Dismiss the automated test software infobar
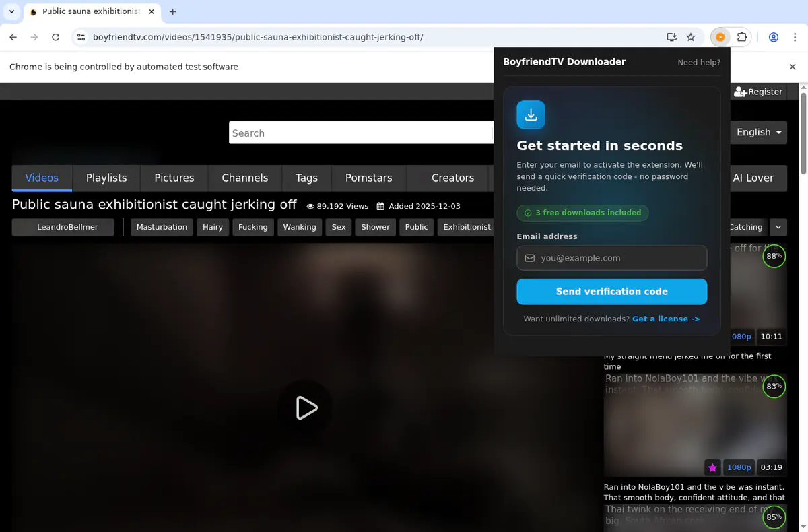 [793, 67]
